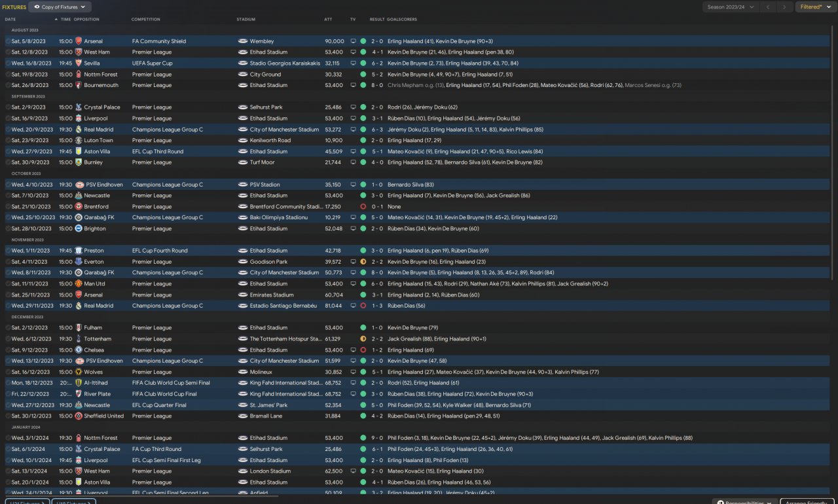Go to the next season arrow
Screen dimensions: 838x504
pos(784,7)
